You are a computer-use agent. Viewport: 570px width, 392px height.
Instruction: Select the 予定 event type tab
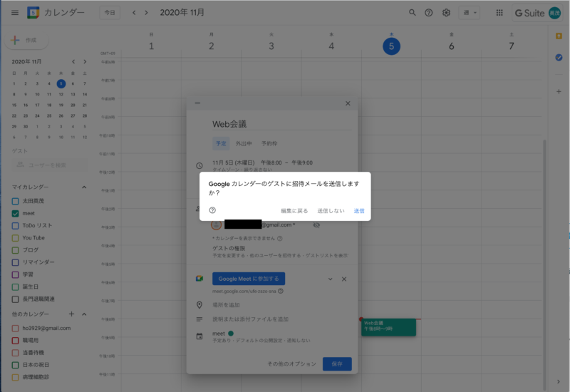(x=221, y=143)
